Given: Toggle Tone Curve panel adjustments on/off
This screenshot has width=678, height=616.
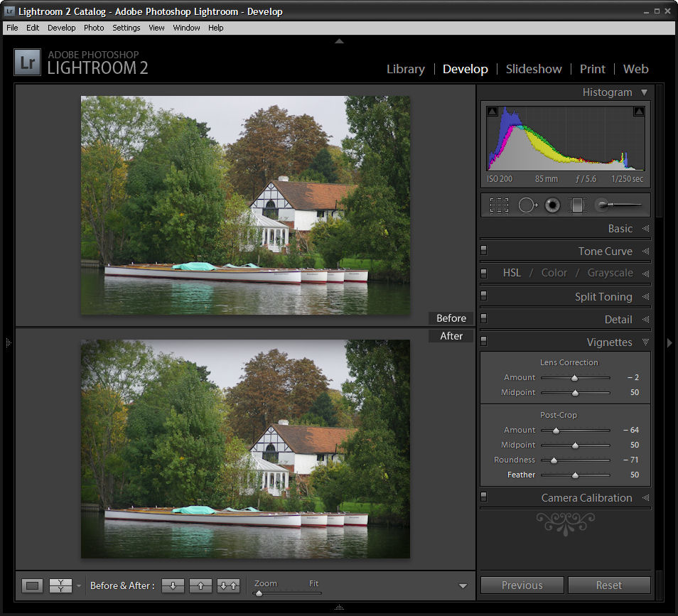Looking at the screenshot, I should click(484, 250).
